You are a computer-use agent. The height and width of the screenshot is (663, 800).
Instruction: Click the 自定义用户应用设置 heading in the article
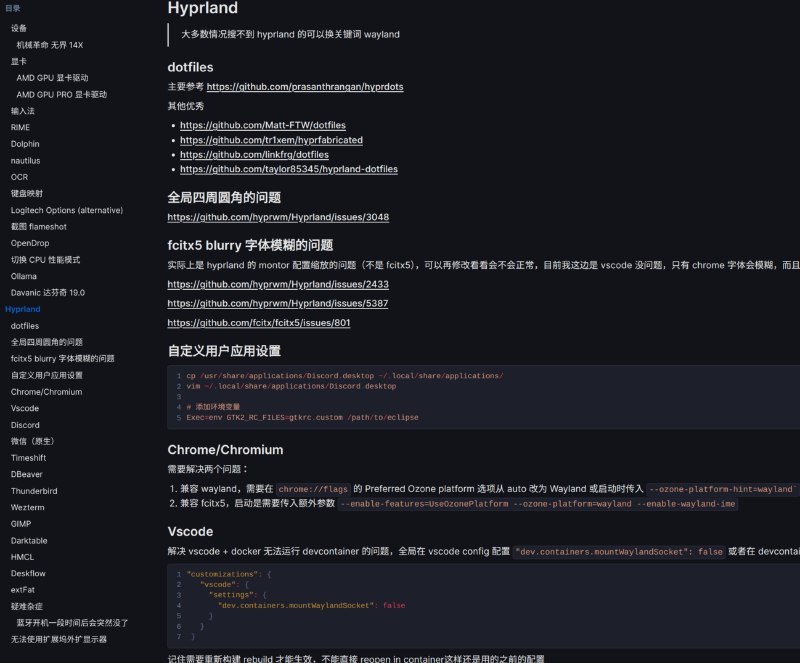[x=224, y=351]
